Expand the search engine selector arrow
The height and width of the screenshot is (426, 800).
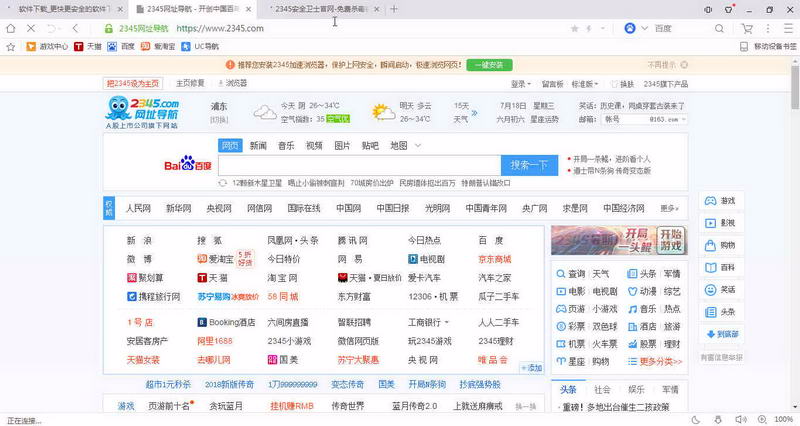[x=644, y=29]
